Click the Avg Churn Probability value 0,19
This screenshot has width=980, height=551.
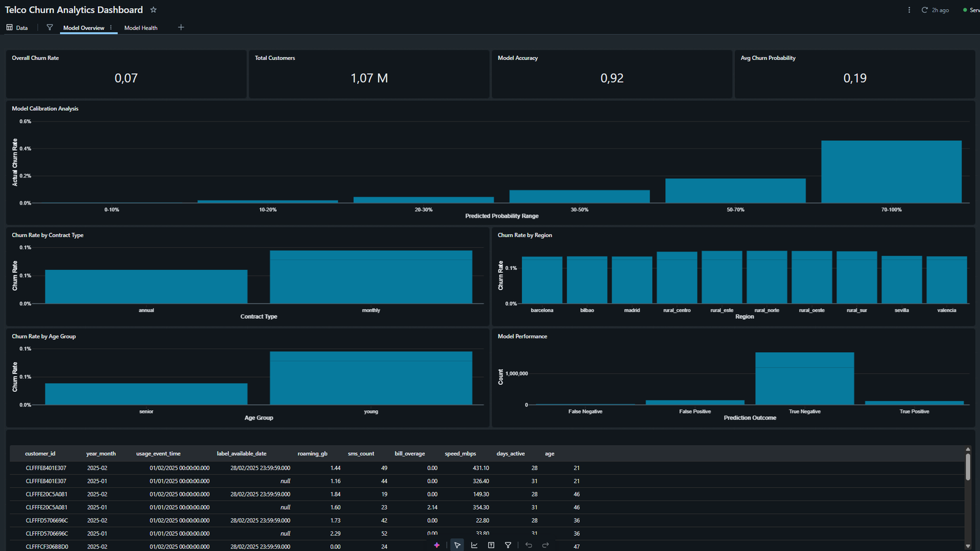[855, 78]
